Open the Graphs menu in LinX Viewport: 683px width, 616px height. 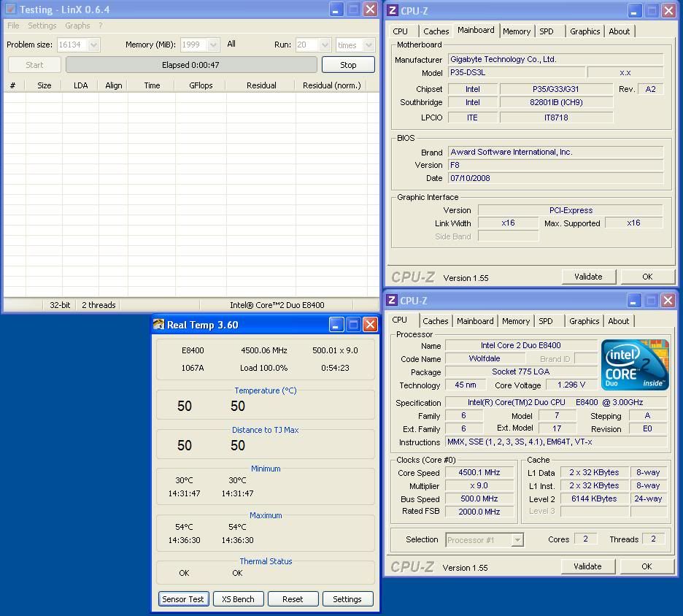pos(77,26)
